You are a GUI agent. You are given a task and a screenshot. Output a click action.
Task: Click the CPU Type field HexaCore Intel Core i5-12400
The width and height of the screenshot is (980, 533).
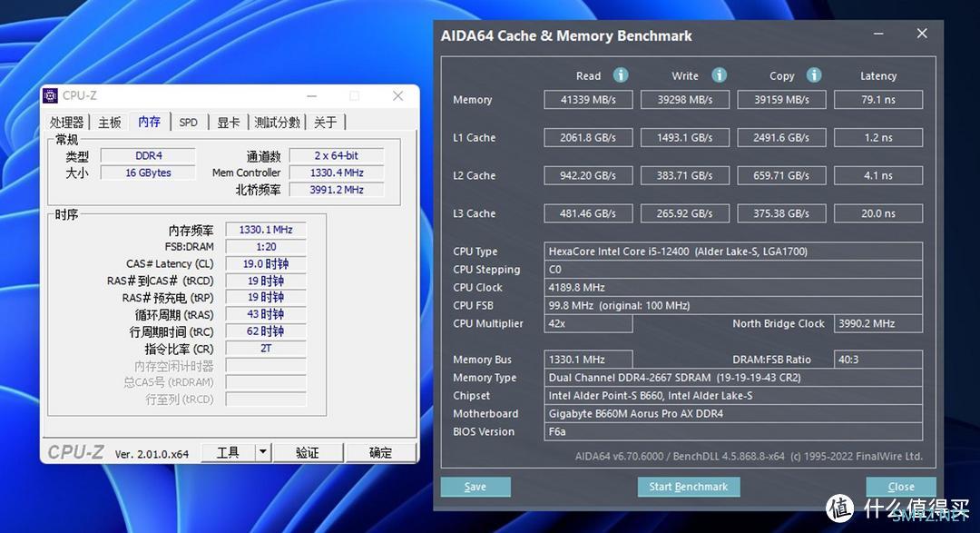click(x=733, y=252)
